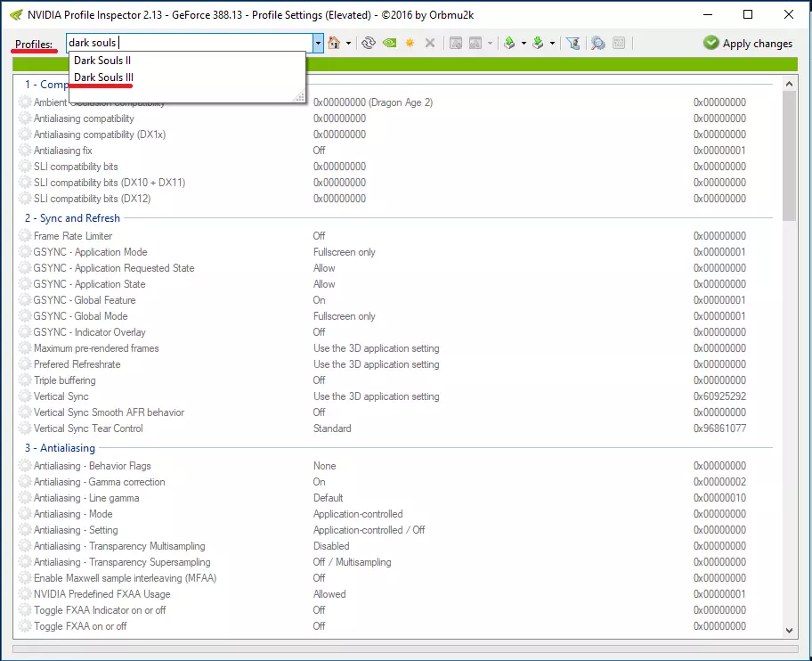Click gear icon beside Toggle FXAA on or off
812x661 pixels.
tap(25, 625)
